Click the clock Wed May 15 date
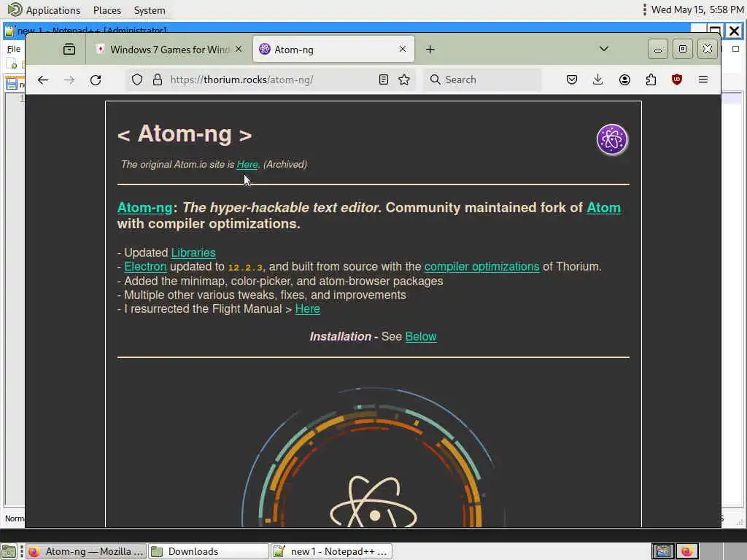Screen dimensions: 747x560 (x=697, y=9)
